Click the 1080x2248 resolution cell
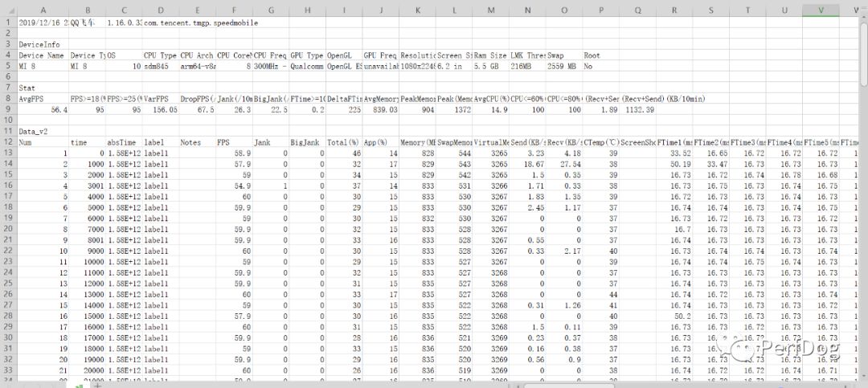 417,66
